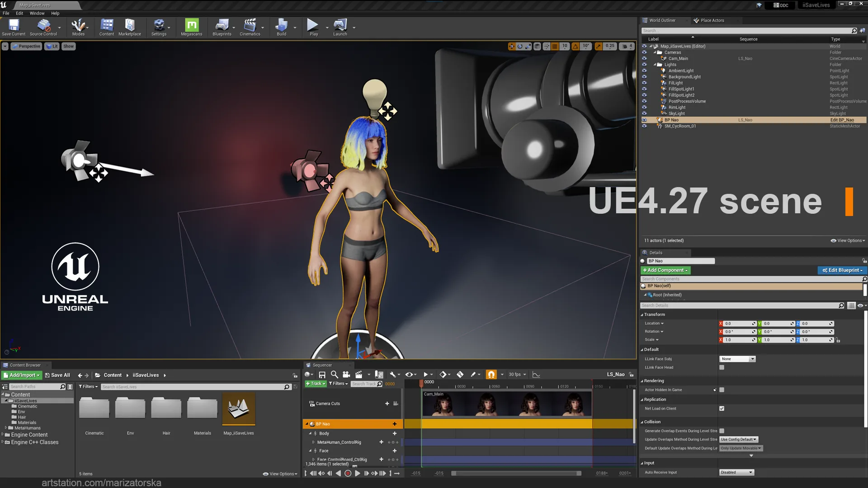The width and height of the screenshot is (868, 488).
Task: Open the Modes toolbar icon
Action: 78,27
